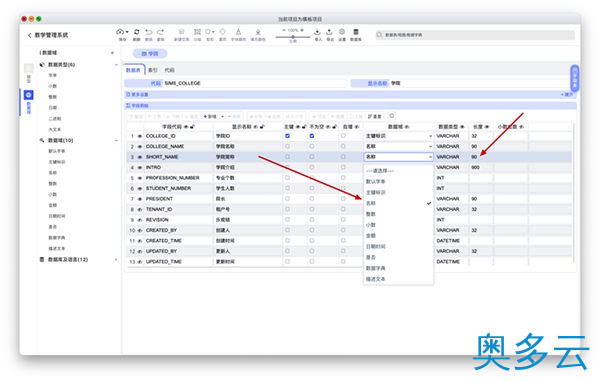The width and height of the screenshot is (600, 381).
Task: Open the arrow next to 新增 button
Action: point(222,116)
